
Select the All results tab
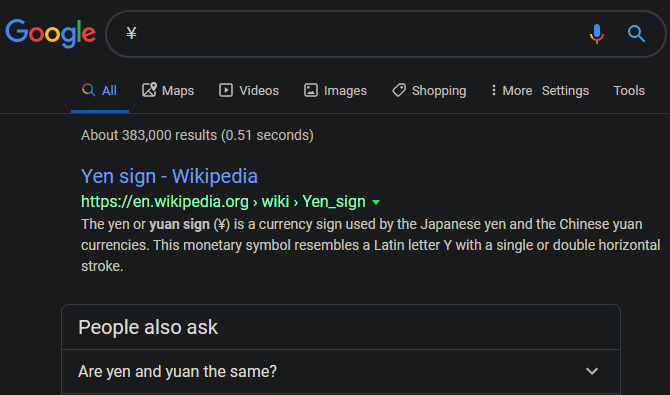click(x=100, y=90)
